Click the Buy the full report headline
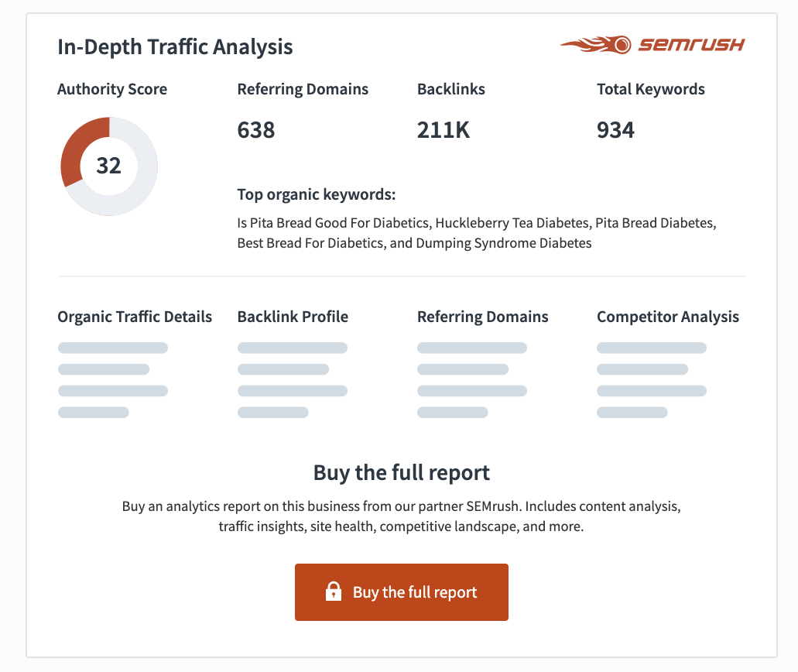The width and height of the screenshot is (798, 672). [402, 473]
